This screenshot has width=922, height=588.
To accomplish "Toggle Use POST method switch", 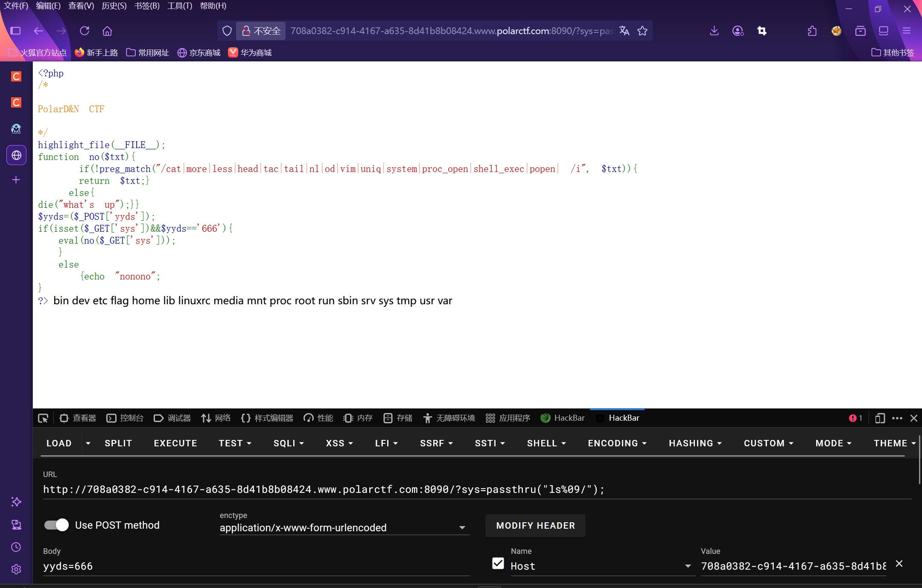I will (56, 525).
